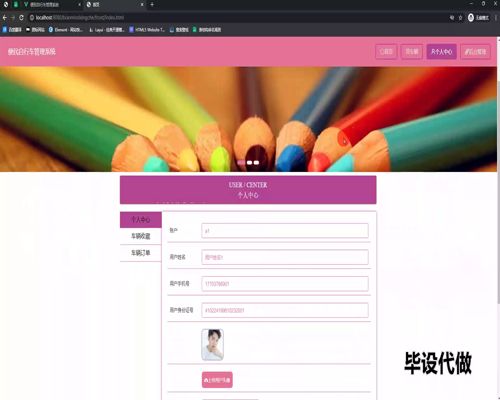Click the user avatar photo thumbnail
Viewport: 500px width, 400px height.
212,345
